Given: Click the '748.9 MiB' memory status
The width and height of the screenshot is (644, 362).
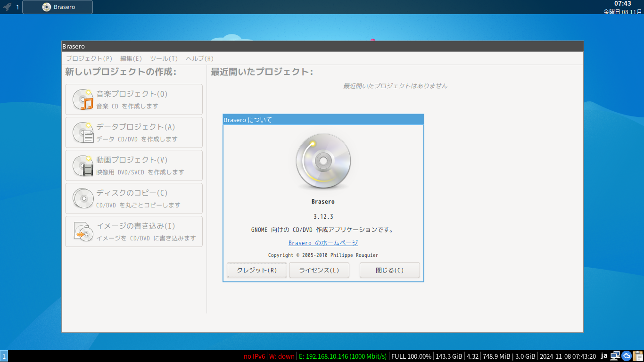Looking at the screenshot, I should [497, 356].
